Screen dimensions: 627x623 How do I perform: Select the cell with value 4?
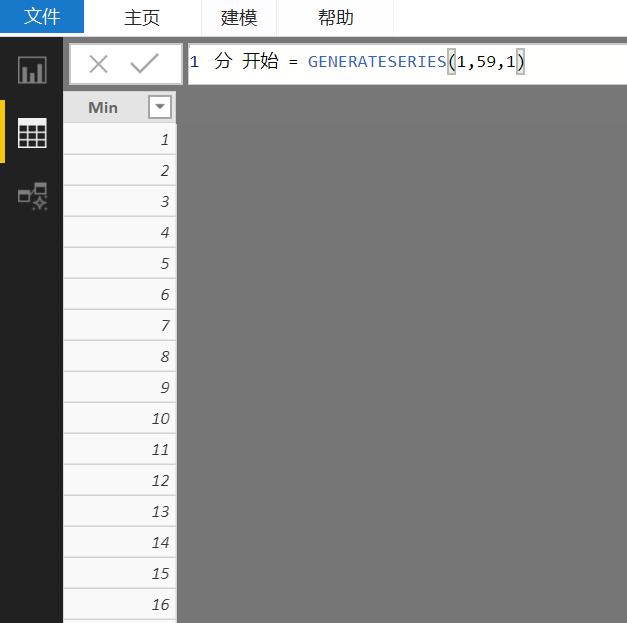(x=120, y=232)
